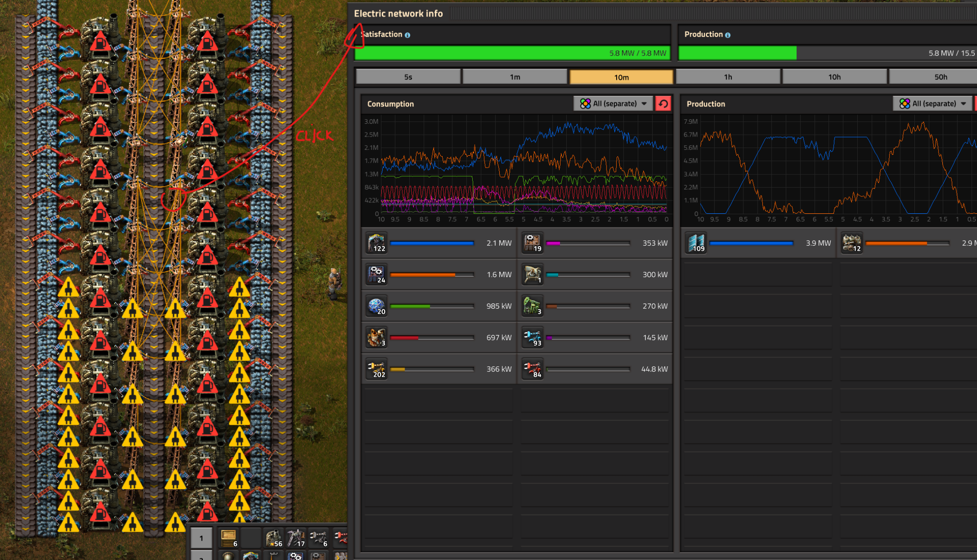Switch the graph timescale to 1m
This screenshot has height=560, width=977.
tap(515, 77)
